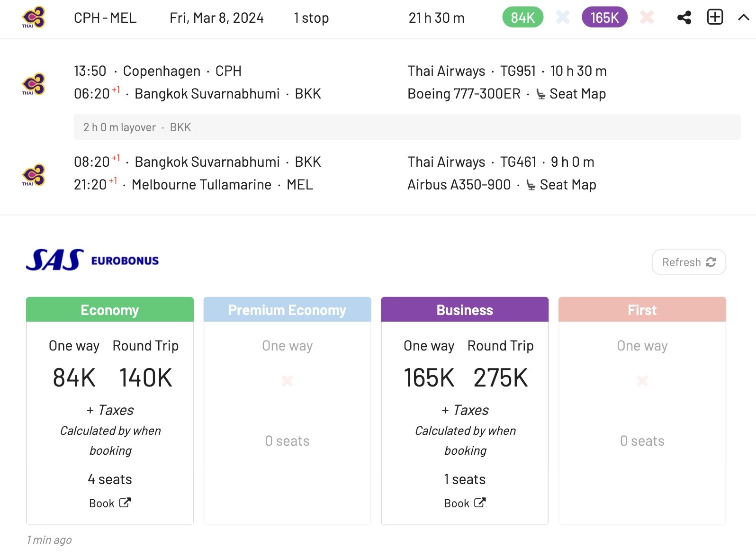Click the 165K one-way business price
The image size is (756, 558).
click(429, 378)
